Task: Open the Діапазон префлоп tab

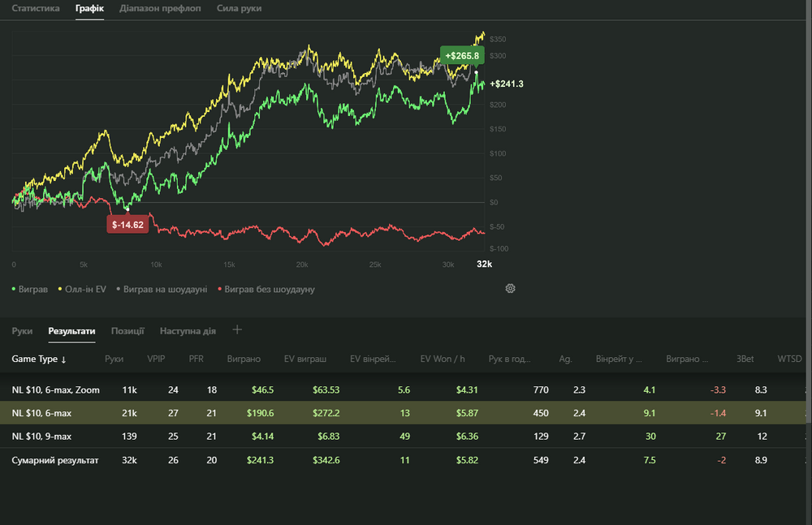Action: click(x=160, y=9)
